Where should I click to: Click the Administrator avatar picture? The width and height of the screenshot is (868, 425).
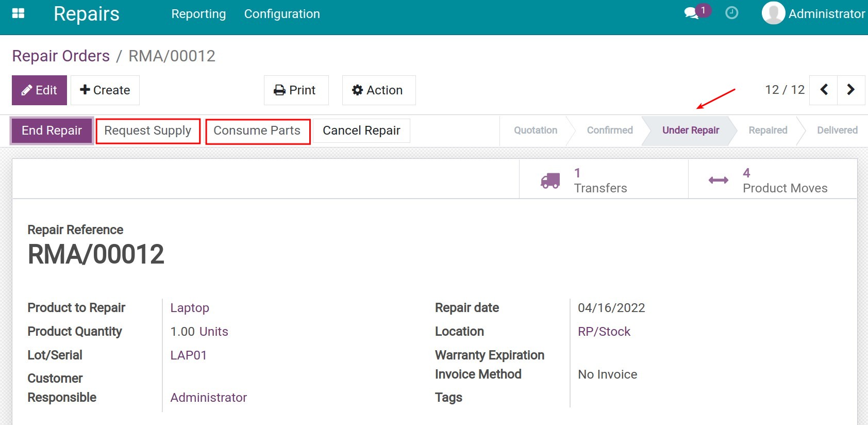[773, 13]
